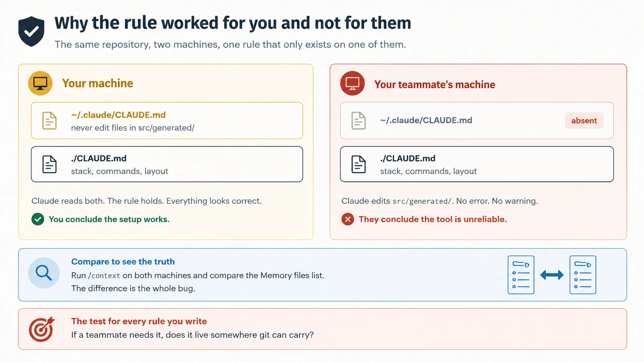644x362 pixels.
Task: Click the ./CLAUDE.md document icon under Your machine
Action: [49, 164]
